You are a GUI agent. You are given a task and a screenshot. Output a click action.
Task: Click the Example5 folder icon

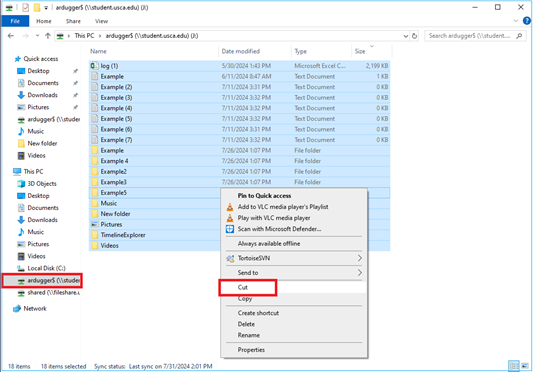(x=95, y=192)
